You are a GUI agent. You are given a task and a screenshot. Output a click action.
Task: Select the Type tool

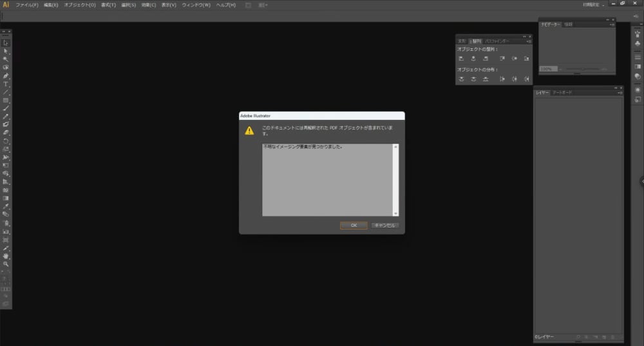(x=6, y=84)
